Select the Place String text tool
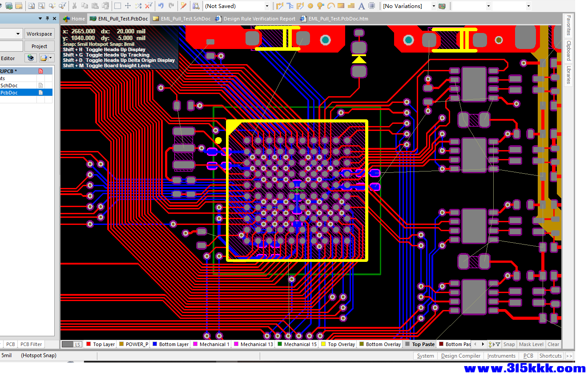Screen dimensions: 588x375 point(361,6)
